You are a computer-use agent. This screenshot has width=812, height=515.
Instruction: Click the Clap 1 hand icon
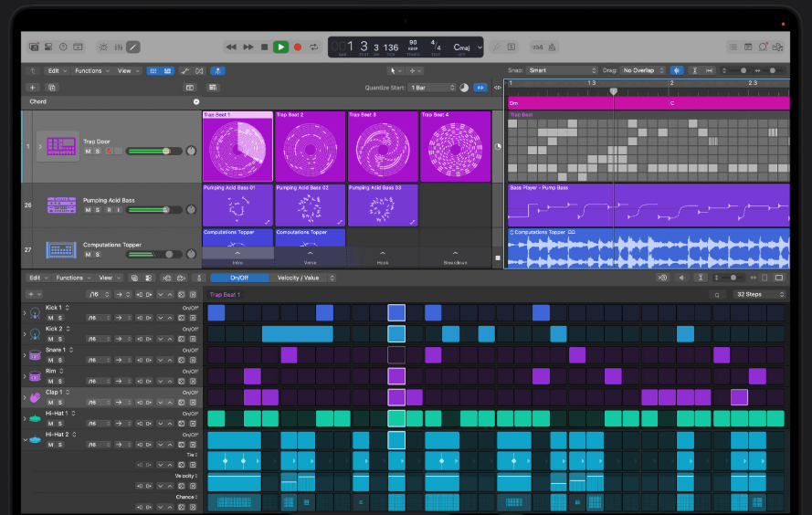click(x=34, y=395)
